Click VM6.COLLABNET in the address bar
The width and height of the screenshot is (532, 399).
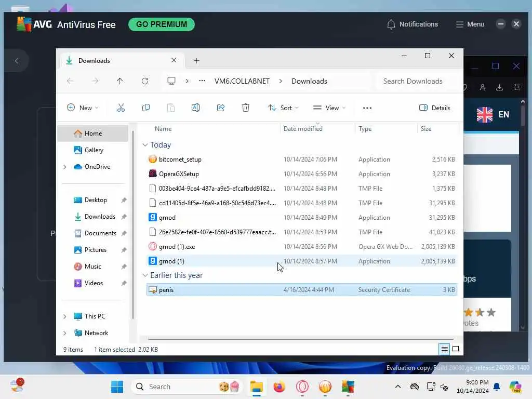coord(242,81)
